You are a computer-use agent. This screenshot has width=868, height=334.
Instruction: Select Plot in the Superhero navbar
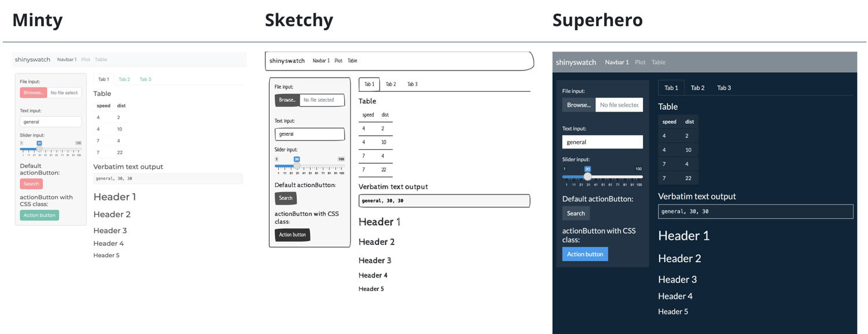640,62
